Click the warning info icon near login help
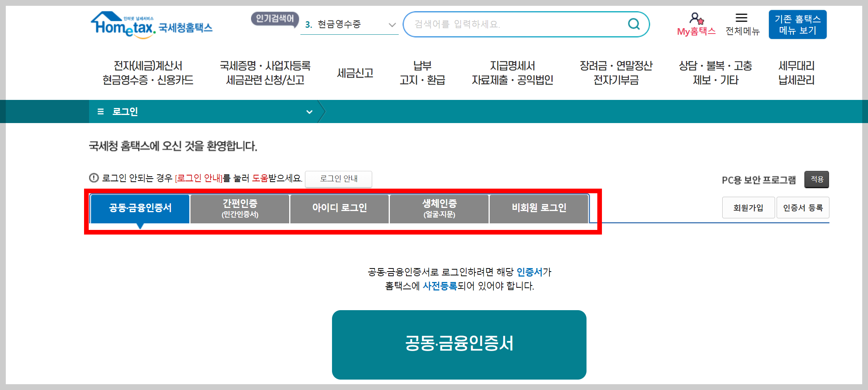 93,178
